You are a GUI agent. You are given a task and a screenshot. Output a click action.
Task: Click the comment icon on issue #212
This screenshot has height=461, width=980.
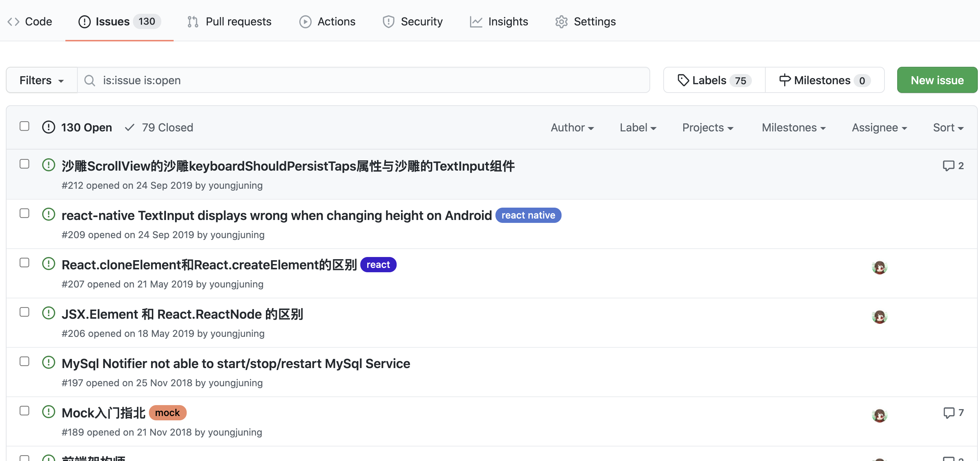tap(948, 166)
